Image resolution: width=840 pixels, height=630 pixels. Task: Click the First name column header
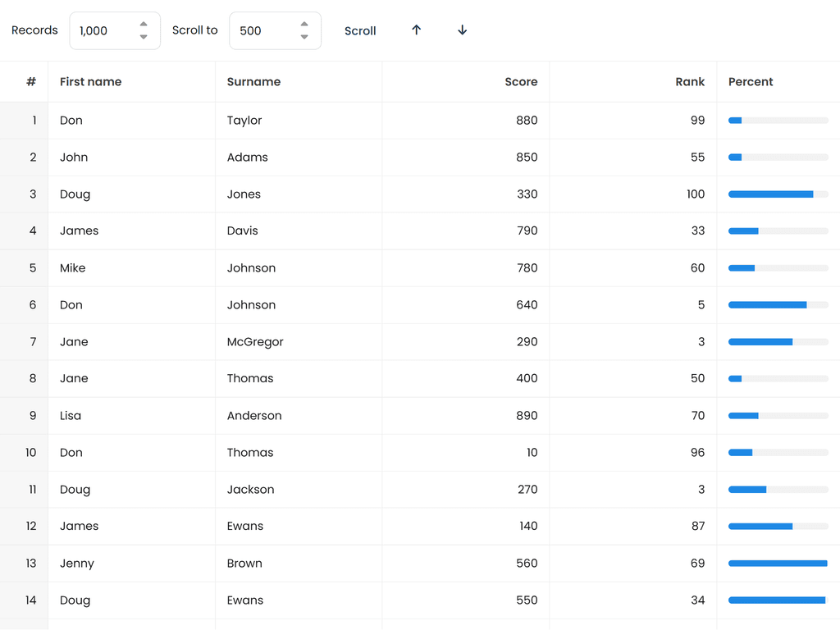click(90, 81)
